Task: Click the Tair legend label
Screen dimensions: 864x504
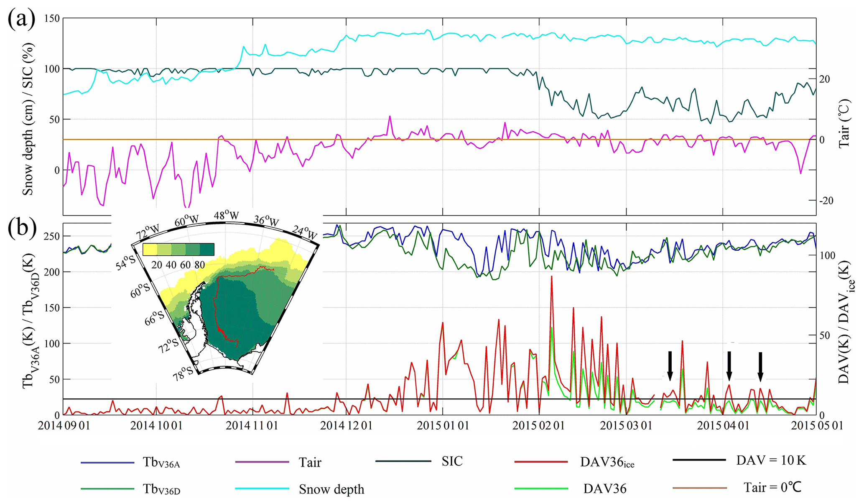Action: (310, 462)
